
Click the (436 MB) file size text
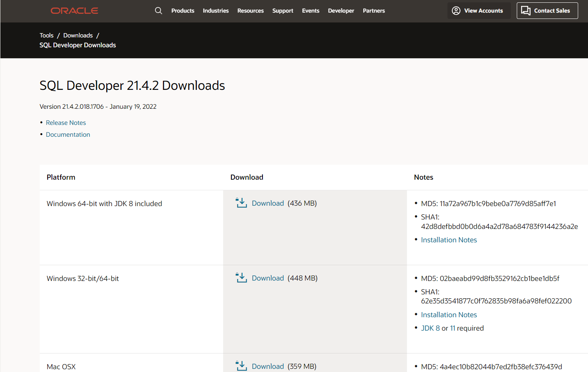coord(302,203)
